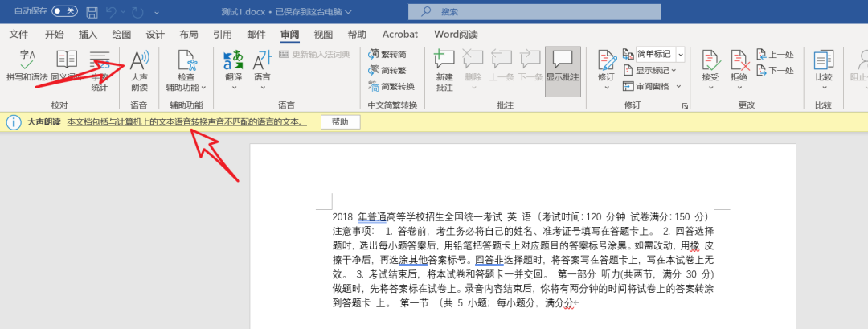Toggle the 自动保存 autosave switch
This screenshot has width=868, height=329.
(x=65, y=11)
